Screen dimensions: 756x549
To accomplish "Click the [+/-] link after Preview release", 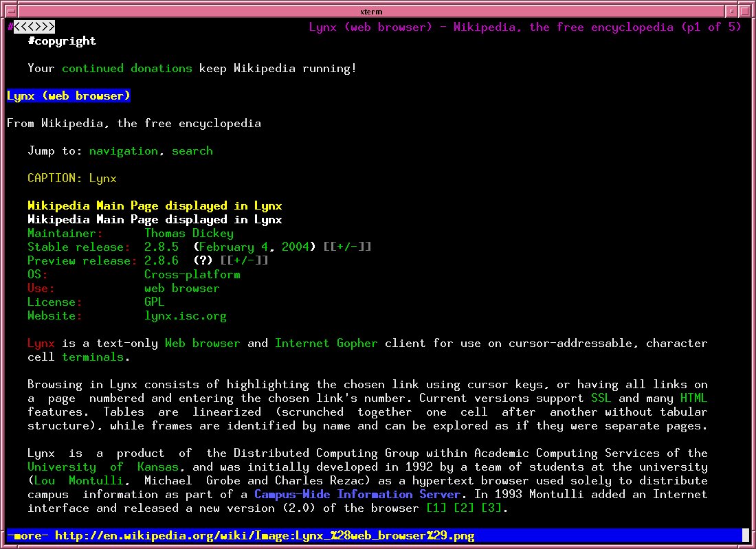I will (244, 261).
